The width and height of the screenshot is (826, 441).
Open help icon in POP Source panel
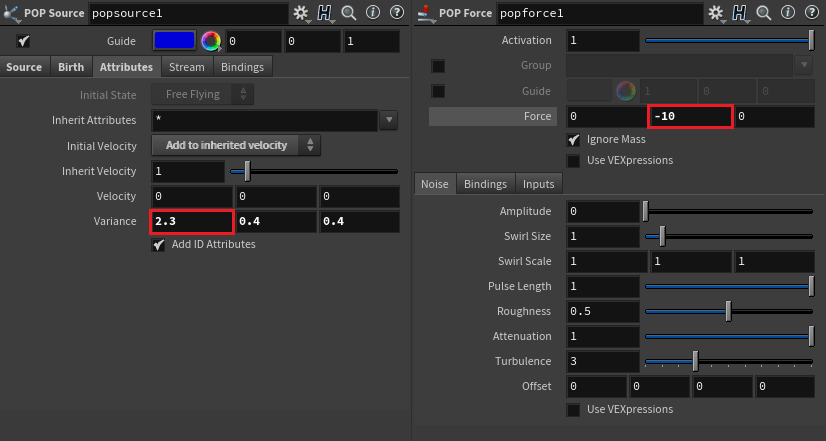point(397,13)
